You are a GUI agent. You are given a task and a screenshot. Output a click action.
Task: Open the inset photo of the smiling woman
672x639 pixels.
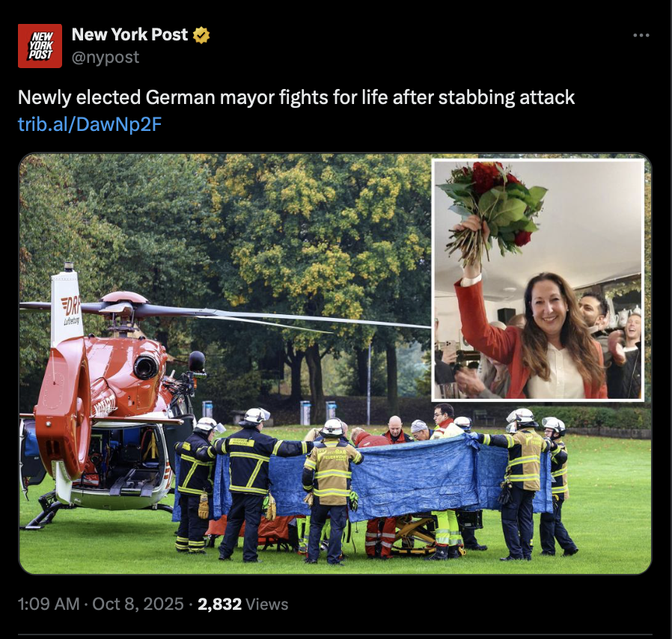click(x=538, y=281)
